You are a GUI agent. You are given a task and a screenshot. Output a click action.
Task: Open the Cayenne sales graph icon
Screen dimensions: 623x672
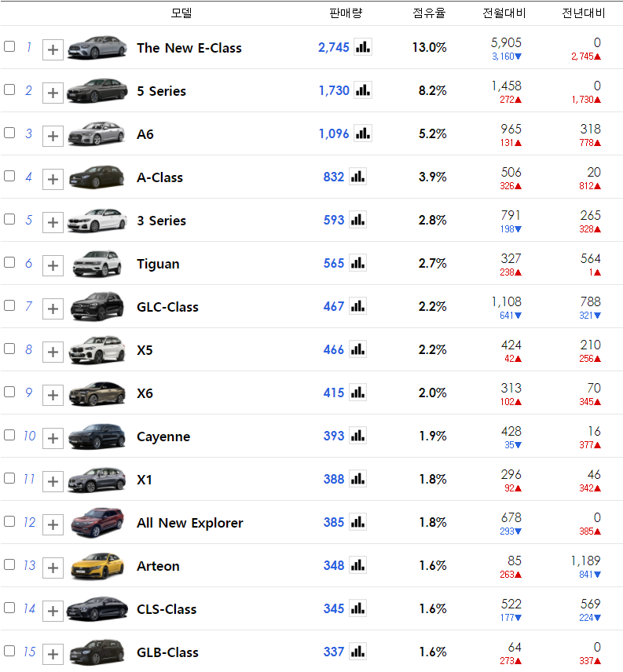[x=357, y=436]
